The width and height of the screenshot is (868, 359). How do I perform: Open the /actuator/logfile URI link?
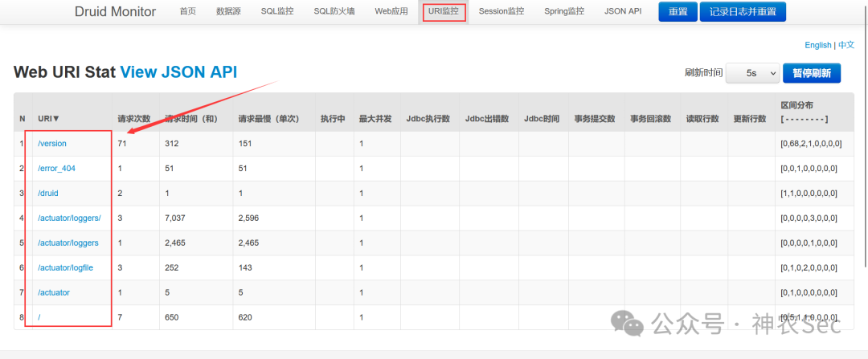(x=65, y=267)
